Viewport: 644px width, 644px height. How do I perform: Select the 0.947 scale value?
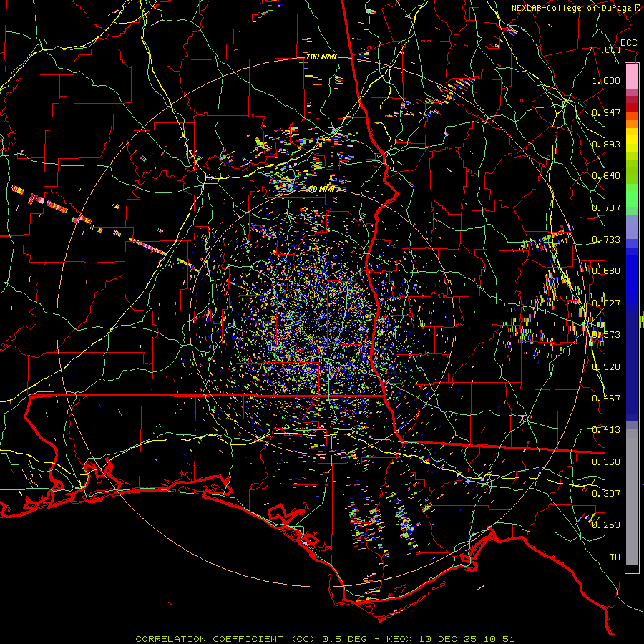coord(606,112)
